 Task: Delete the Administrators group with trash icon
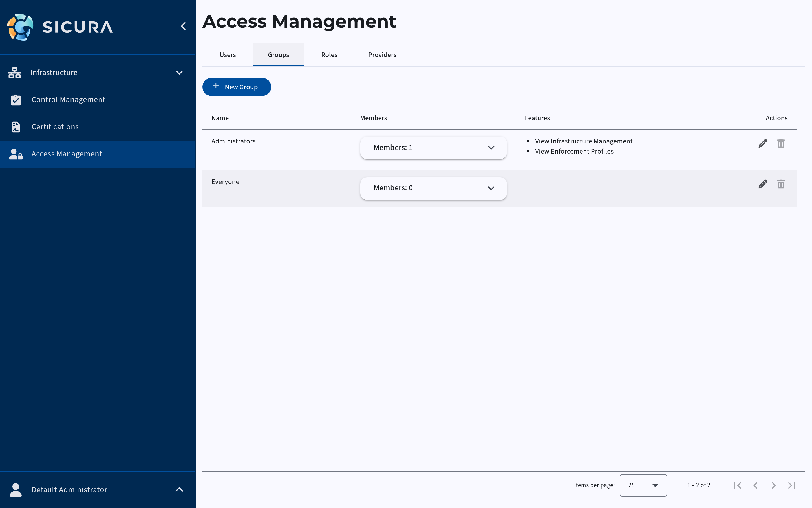click(x=781, y=143)
